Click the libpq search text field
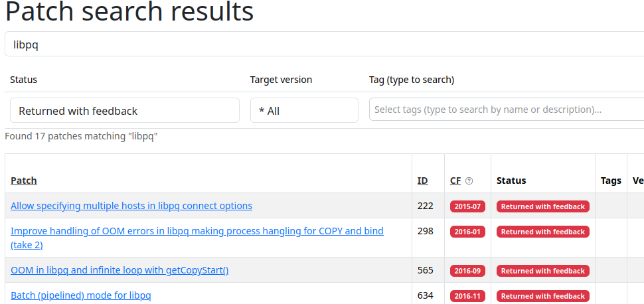644x304 pixels. 324,44
